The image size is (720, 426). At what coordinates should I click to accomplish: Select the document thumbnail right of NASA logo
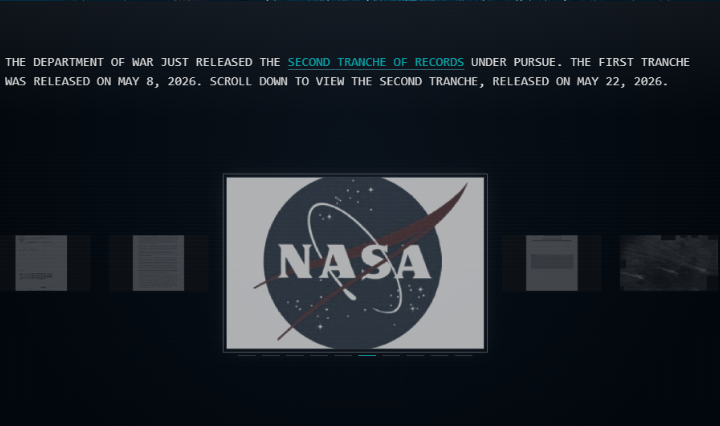pyautogui.click(x=551, y=263)
